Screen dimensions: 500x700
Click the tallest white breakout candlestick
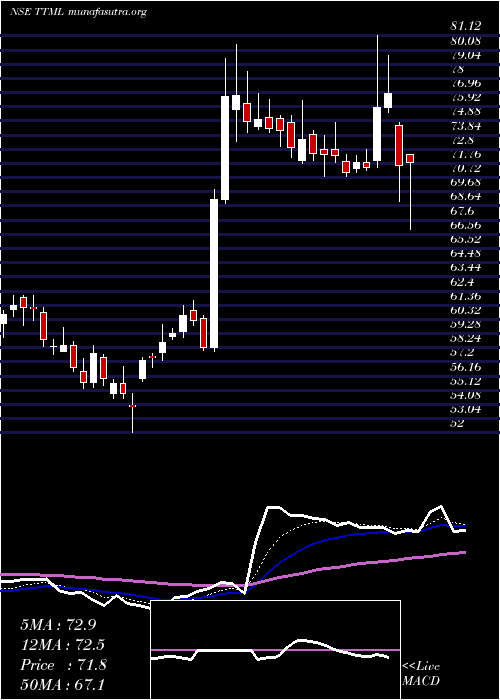coord(214,273)
